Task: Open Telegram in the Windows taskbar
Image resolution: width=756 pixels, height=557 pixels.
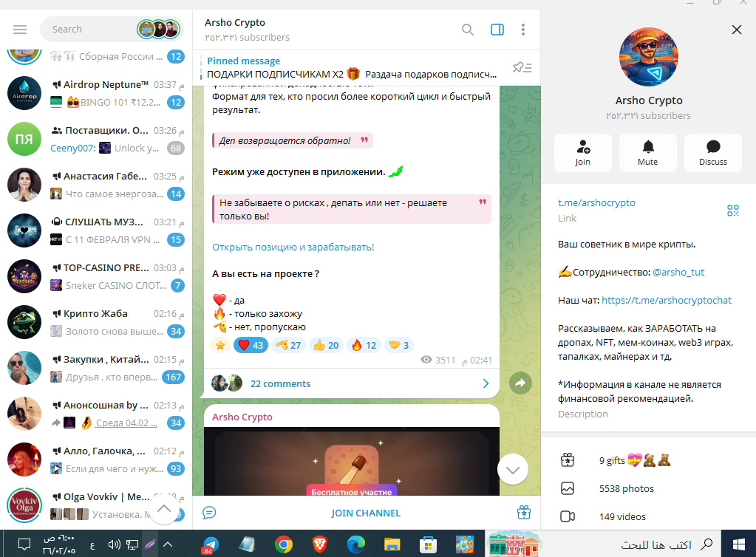Action: pos(210,544)
